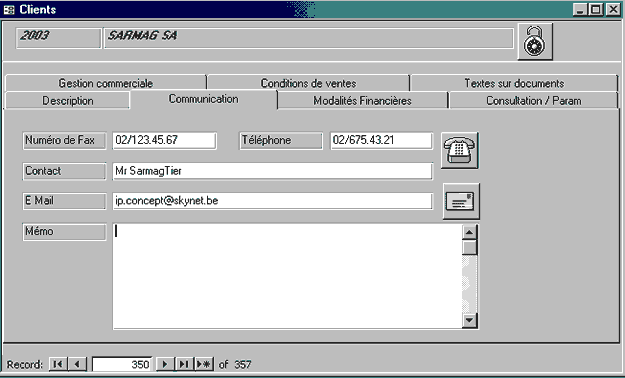Image resolution: width=625 pixels, height=378 pixels.
Task: Click the Mémo scrollbar thumb
Action: [470, 247]
